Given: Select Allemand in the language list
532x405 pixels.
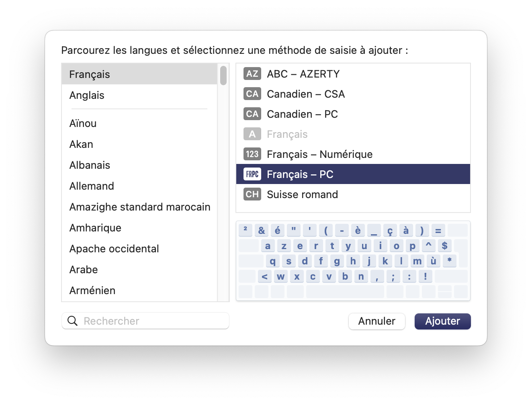Looking at the screenshot, I should (x=139, y=186).
